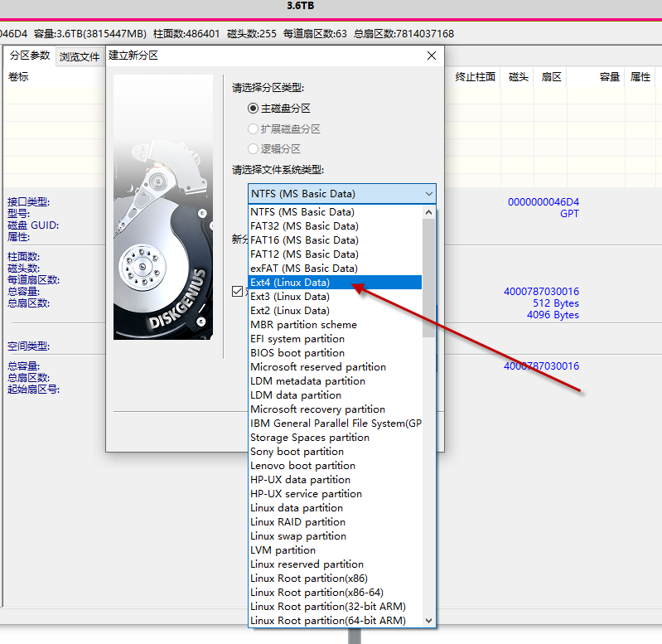This screenshot has height=644, width=662.
Task: Click the 0000000046D4 value
Action: click(544, 202)
